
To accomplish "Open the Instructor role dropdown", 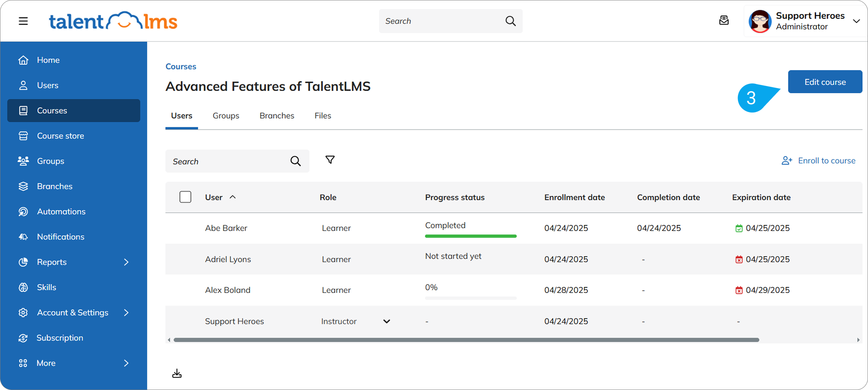I will point(356,321).
